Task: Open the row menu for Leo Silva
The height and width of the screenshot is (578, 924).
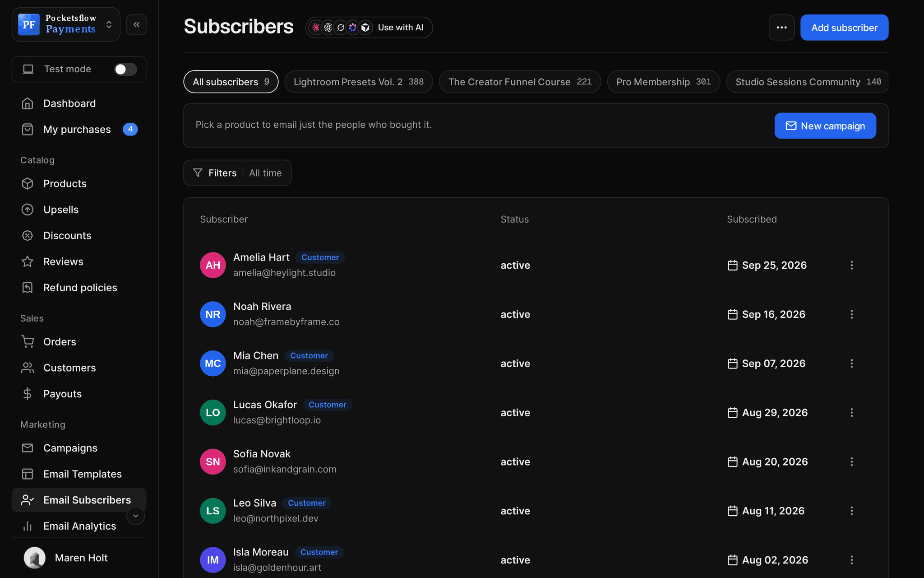Action: 851,511
